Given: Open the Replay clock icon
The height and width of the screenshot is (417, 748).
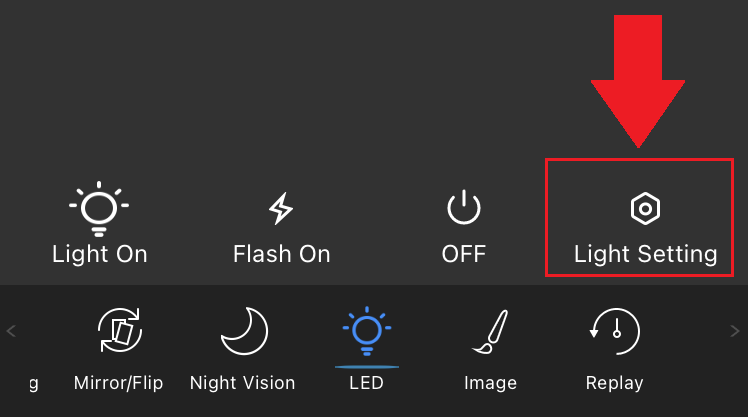Looking at the screenshot, I should pos(614,333).
